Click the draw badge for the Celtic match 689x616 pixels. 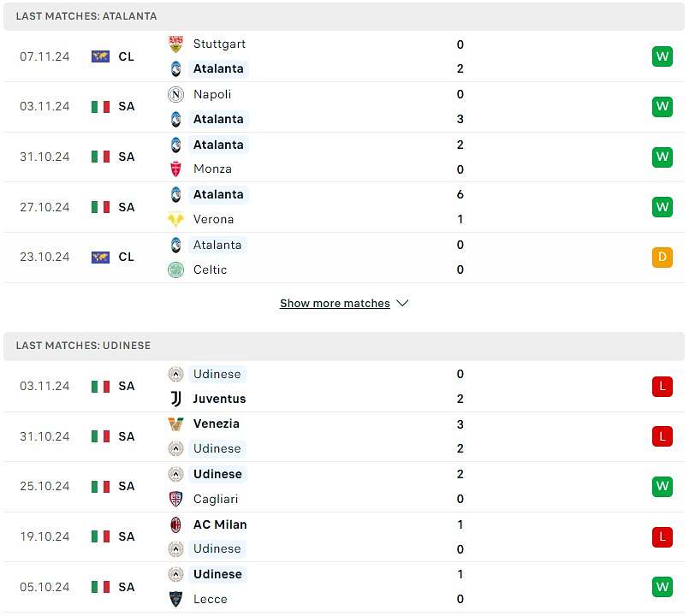tap(662, 257)
